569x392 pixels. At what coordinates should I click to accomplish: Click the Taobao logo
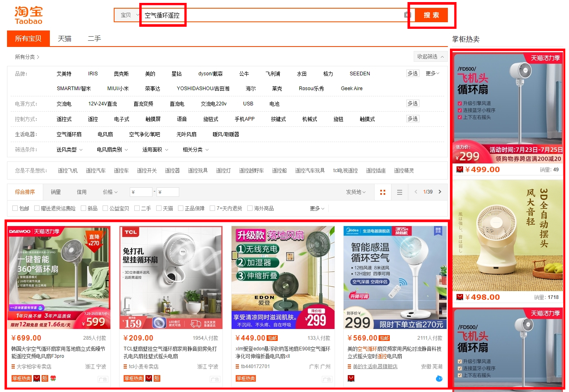pyautogui.click(x=28, y=15)
